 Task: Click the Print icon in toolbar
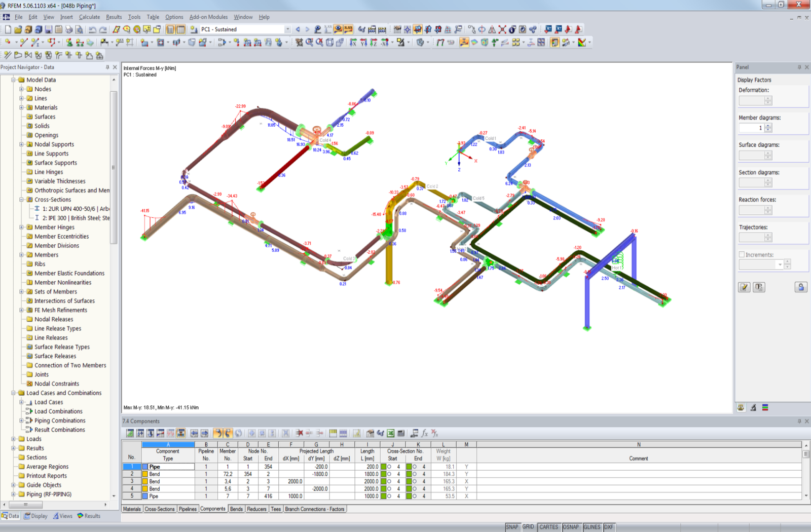pos(69,29)
